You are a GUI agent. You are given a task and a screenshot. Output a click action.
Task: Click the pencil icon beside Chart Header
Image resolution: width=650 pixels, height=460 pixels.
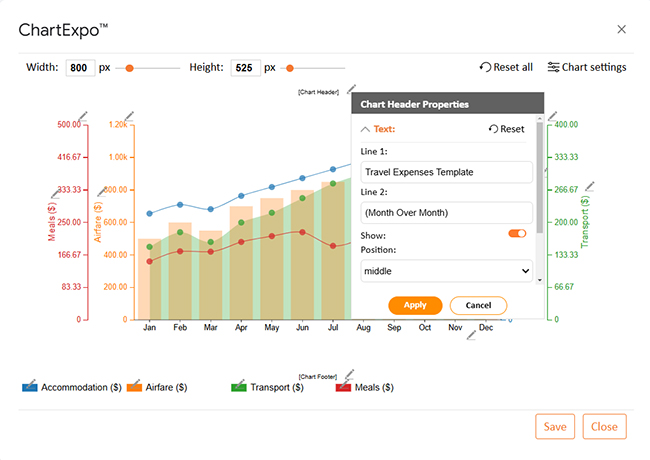pos(352,89)
